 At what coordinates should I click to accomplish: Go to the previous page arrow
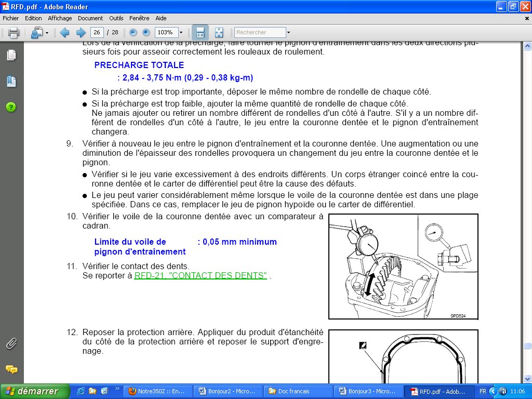click(65, 33)
